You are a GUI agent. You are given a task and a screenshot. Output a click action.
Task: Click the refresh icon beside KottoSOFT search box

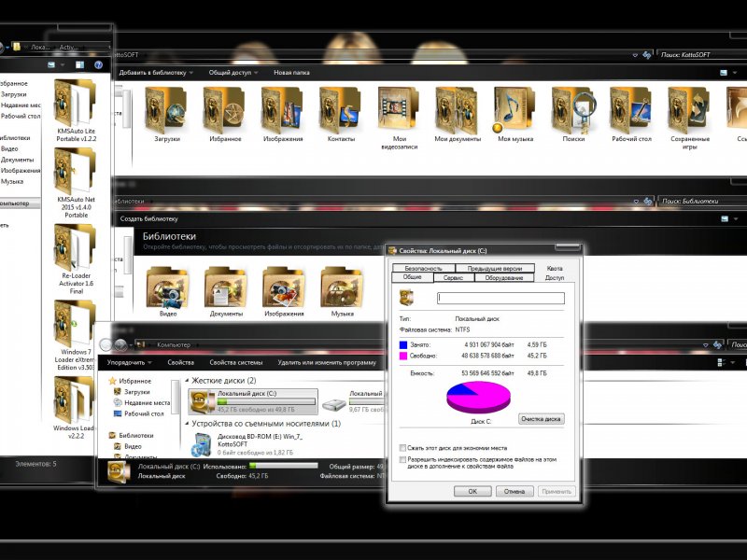[x=646, y=55]
